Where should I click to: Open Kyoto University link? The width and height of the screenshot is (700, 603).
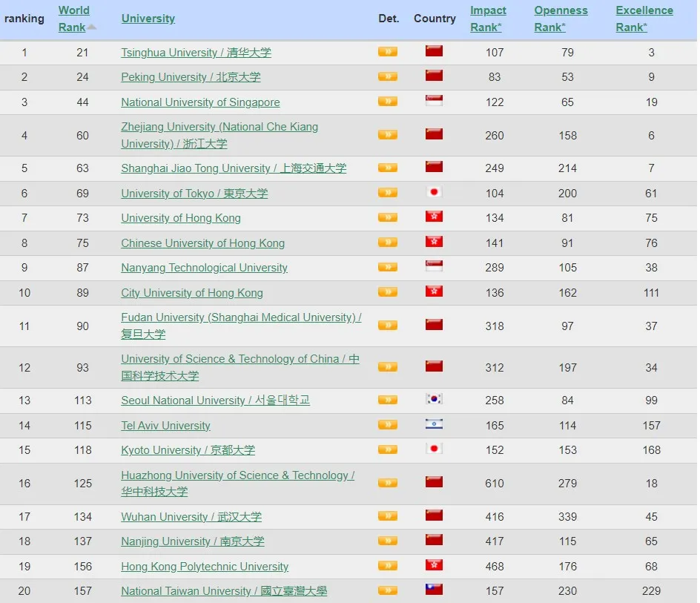(188, 449)
